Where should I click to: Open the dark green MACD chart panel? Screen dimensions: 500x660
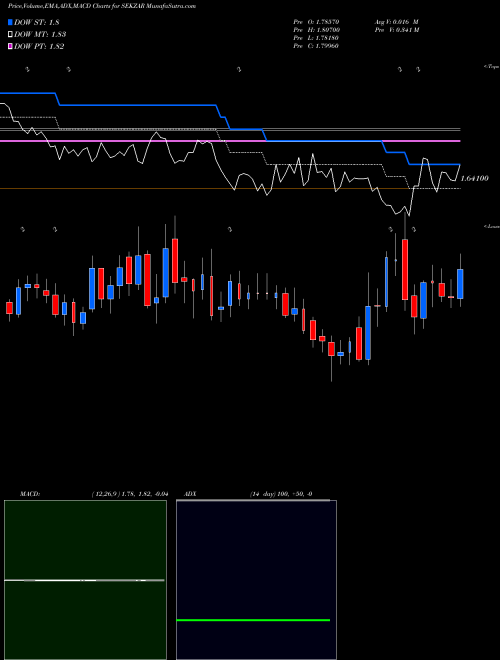85,580
